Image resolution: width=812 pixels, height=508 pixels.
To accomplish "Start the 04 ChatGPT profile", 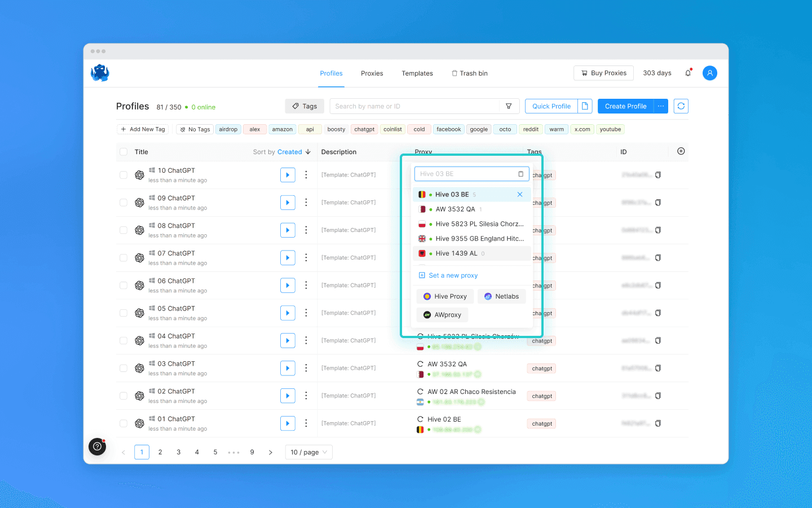I will 288,341.
